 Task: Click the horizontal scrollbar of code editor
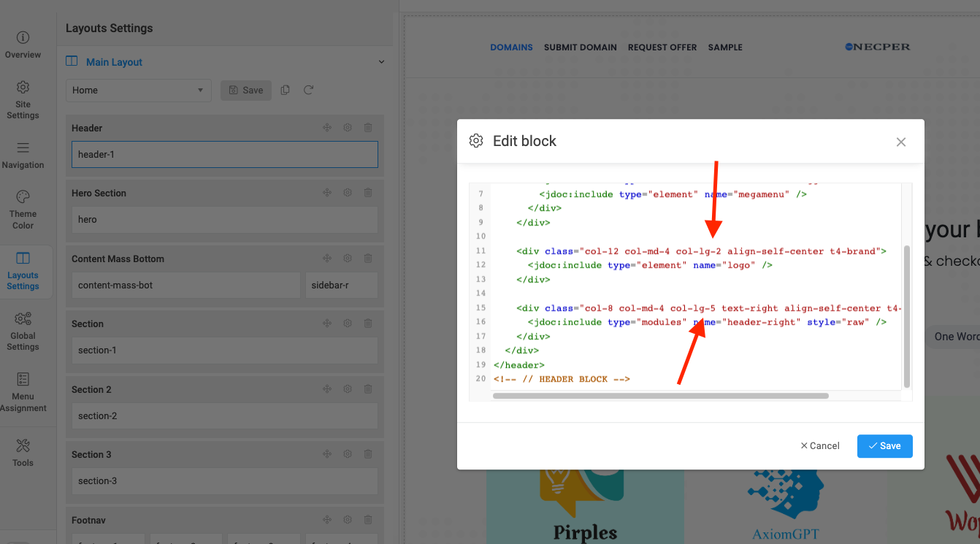[660, 396]
